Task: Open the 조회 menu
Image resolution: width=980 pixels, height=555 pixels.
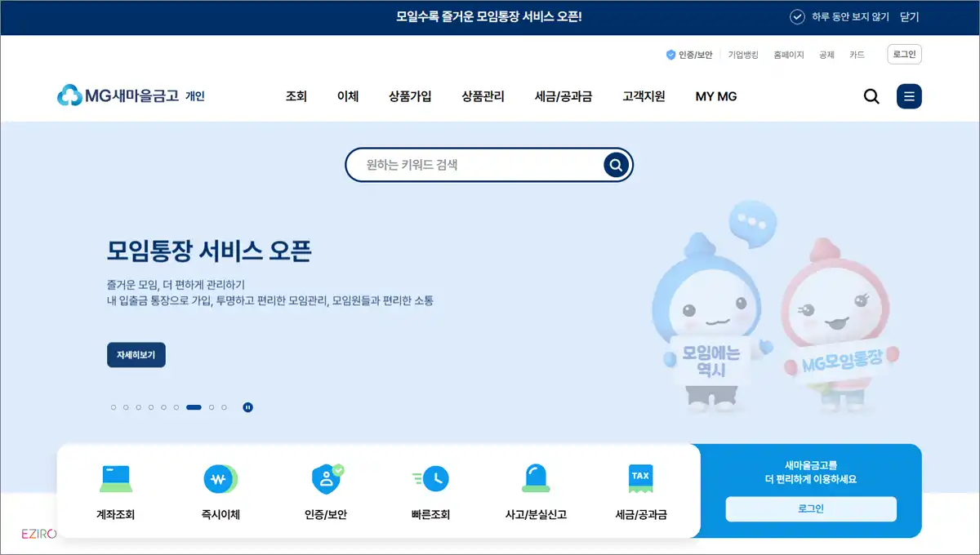Action: point(296,95)
